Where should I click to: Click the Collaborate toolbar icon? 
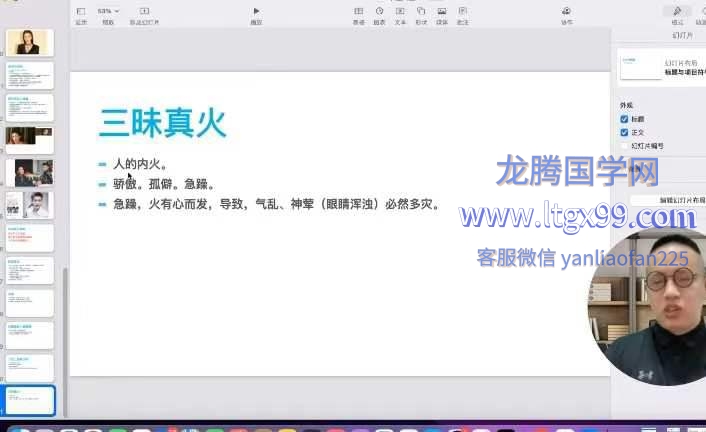[567, 12]
